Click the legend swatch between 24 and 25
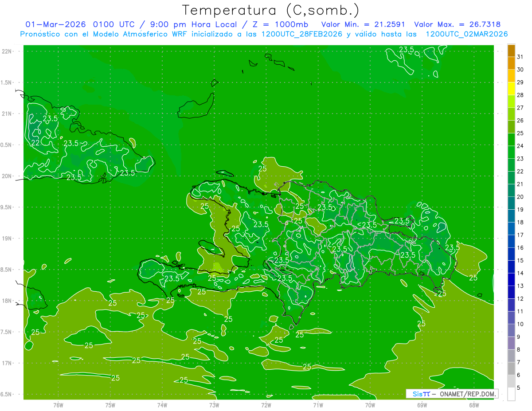Viewport: 532px width, 411px height. click(511, 140)
